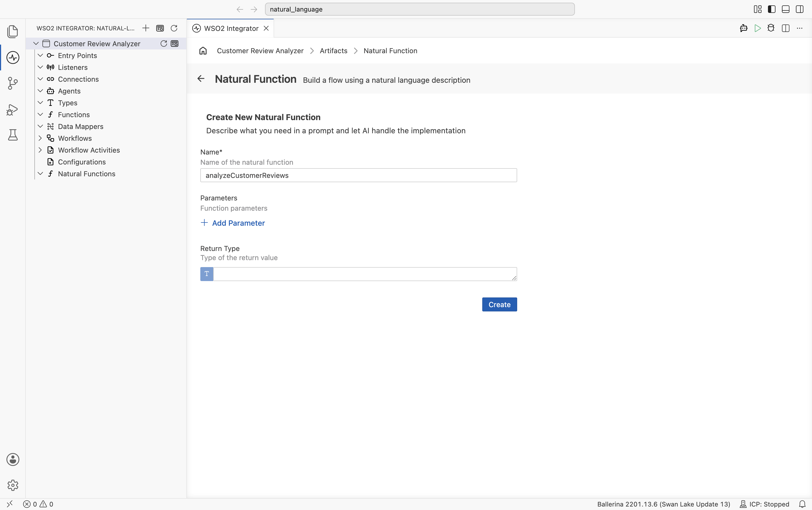Image resolution: width=812 pixels, height=510 pixels.
Task: Click the natural_language command center search
Action: (x=420, y=9)
